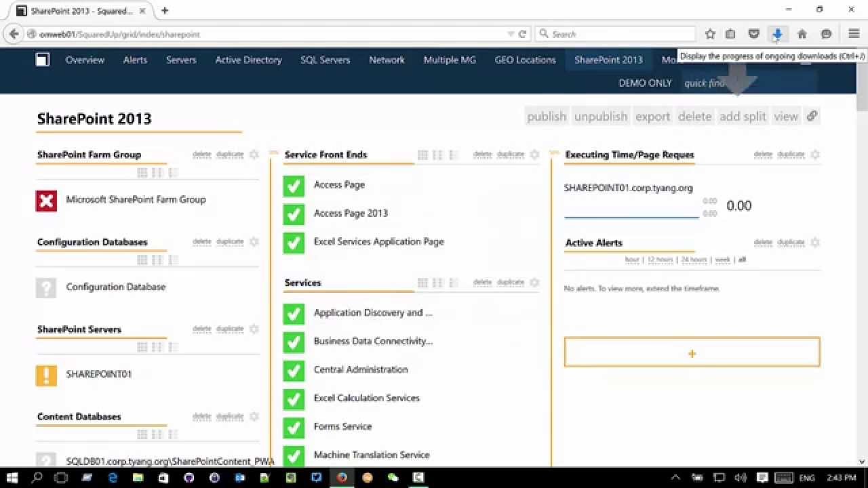Open SharePoint Servers settings gear

pos(254,329)
